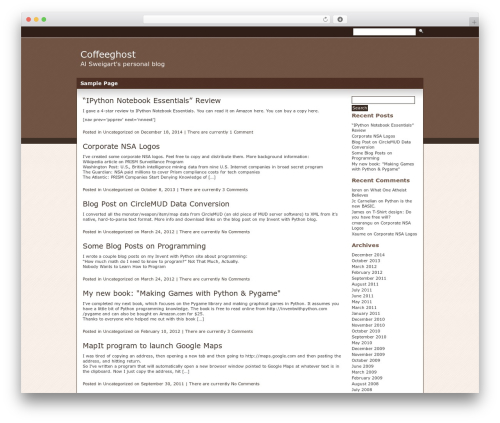Focus the sidebar search input box

pyautogui.click(x=383, y=100)
